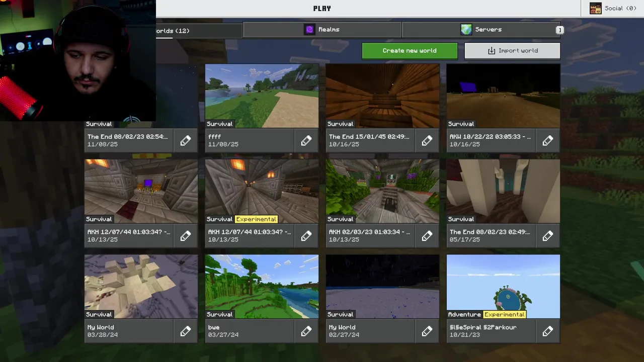Select title 'The End 08/02/23 02:49:...'
644x362 pixels.
coord(490,232)
